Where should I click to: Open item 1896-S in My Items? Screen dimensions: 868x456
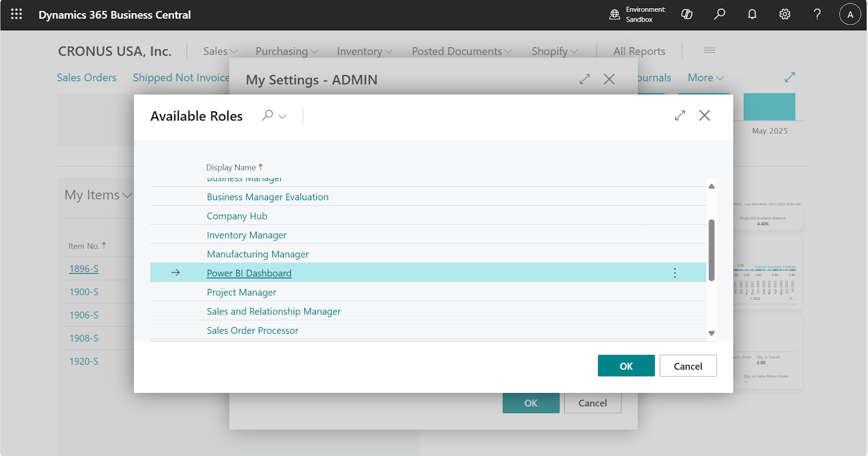point(84,269)
